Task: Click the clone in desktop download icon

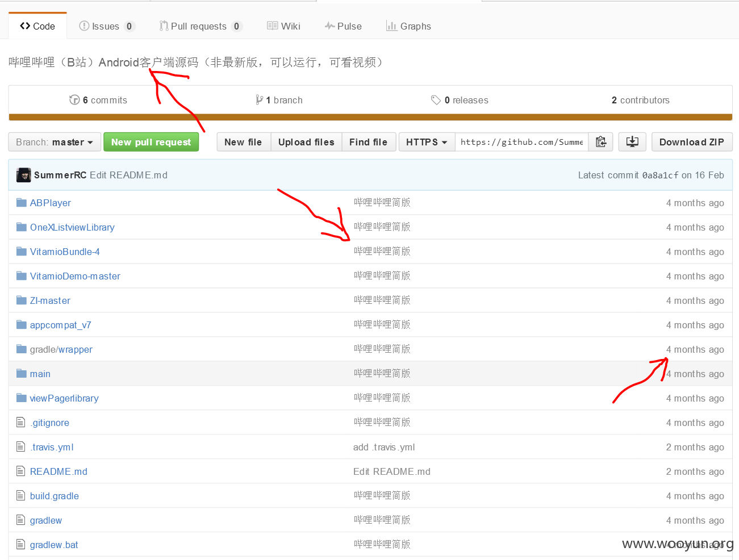Action: (632, 142)
